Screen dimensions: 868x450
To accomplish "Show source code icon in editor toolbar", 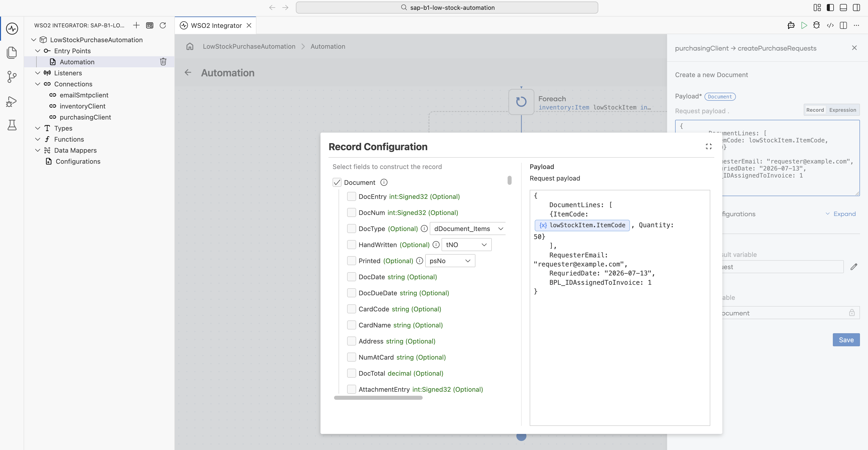I will tap(830, 25).
